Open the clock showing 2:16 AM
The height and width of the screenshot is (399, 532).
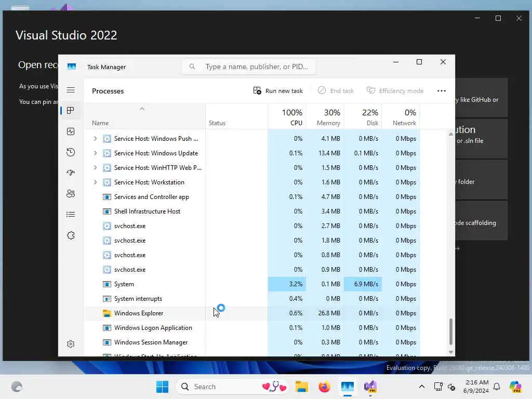476,387
